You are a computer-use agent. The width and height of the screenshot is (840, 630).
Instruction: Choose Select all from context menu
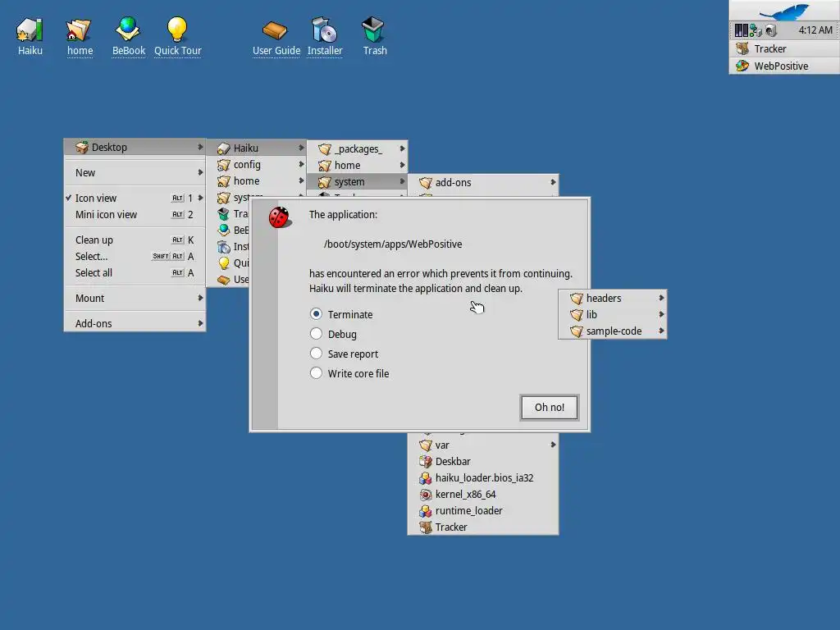point(135,272)
